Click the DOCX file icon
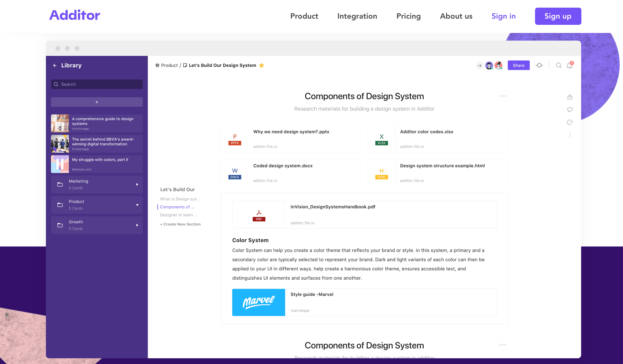This screenshot has width=623, height=364. [x=235, y=174]
